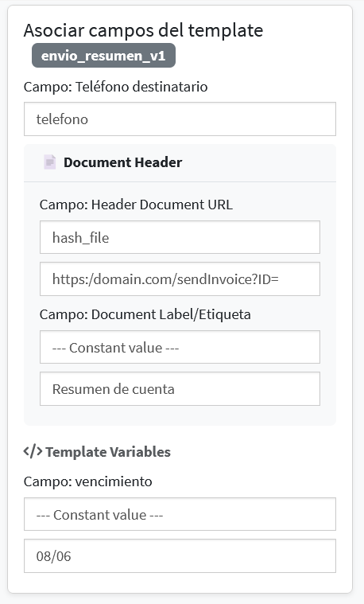Click the label Campo: Header Document URL

pyautogui.click(x=136, y=205)
